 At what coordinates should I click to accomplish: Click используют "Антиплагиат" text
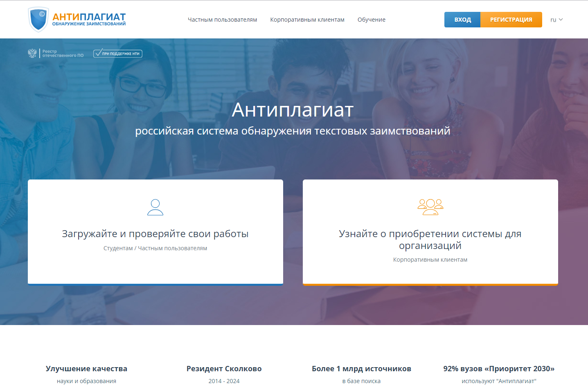click(x=499, y=381)
